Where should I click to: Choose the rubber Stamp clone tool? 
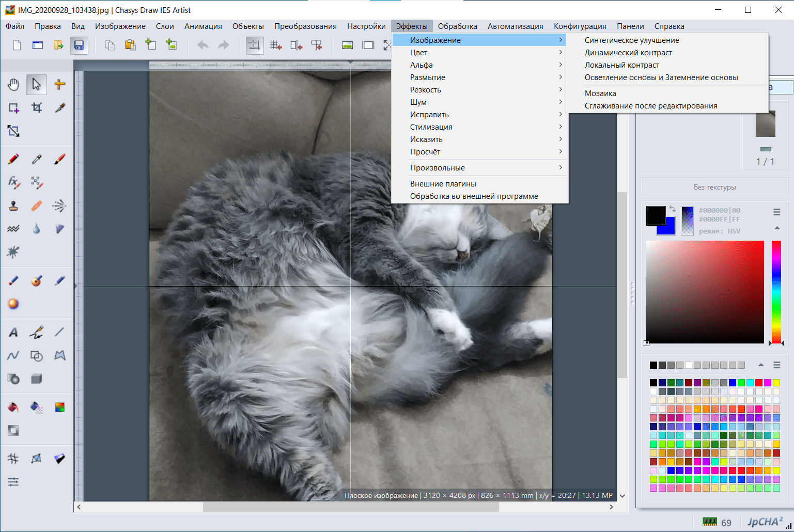(13, 206)
